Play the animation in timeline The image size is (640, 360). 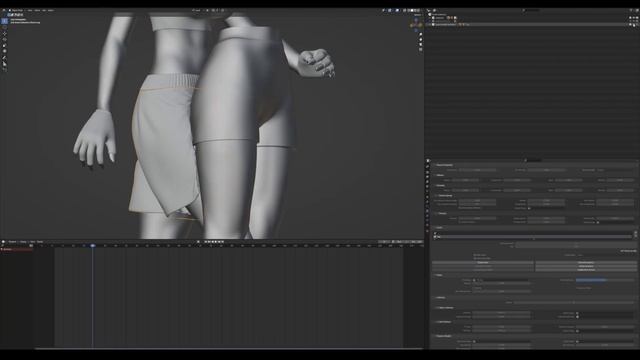click(216, 242)
